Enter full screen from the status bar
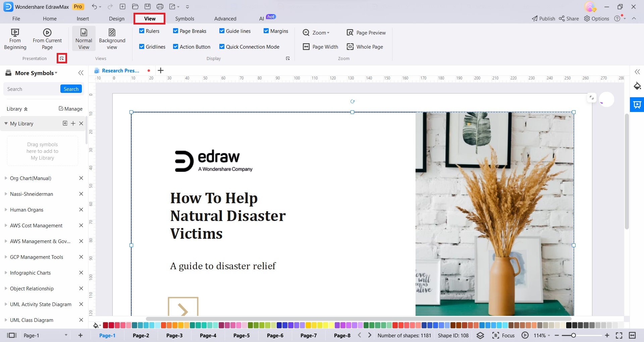 point(619,335)
